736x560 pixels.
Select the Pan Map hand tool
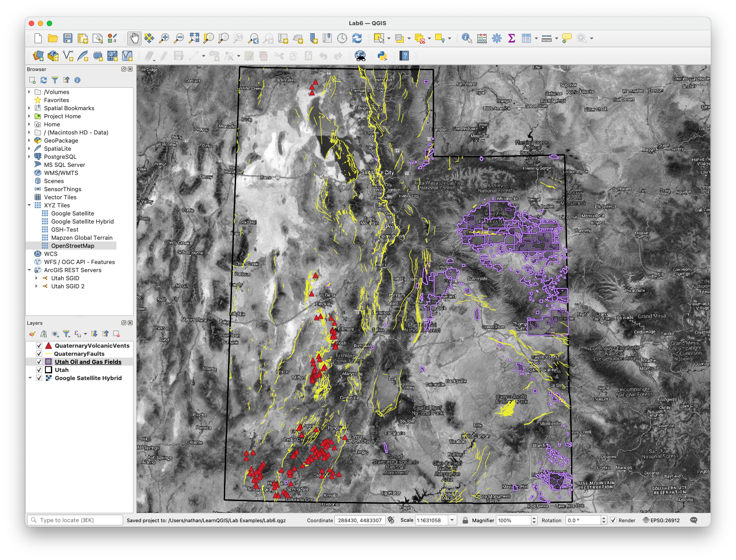point(134,38)
